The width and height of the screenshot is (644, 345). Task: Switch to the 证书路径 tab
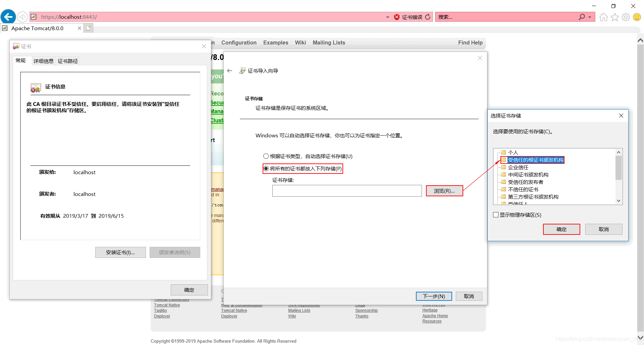pos(68,61)
